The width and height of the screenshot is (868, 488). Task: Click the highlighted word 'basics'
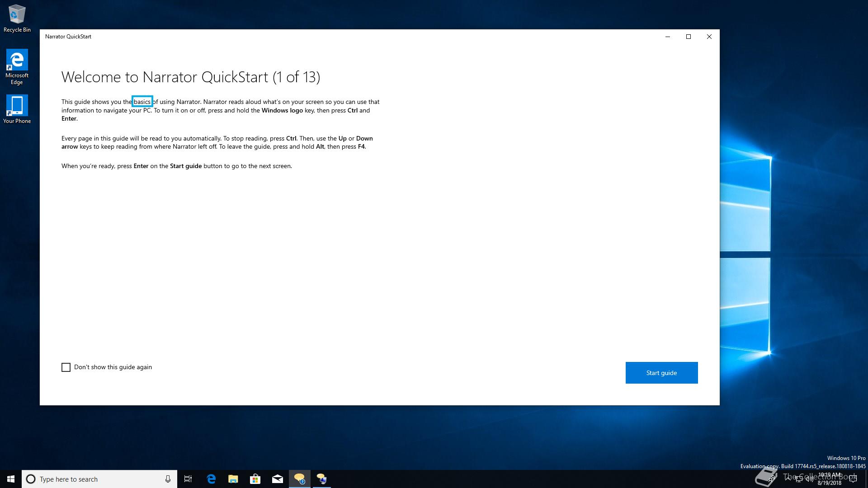coord(142,102)
